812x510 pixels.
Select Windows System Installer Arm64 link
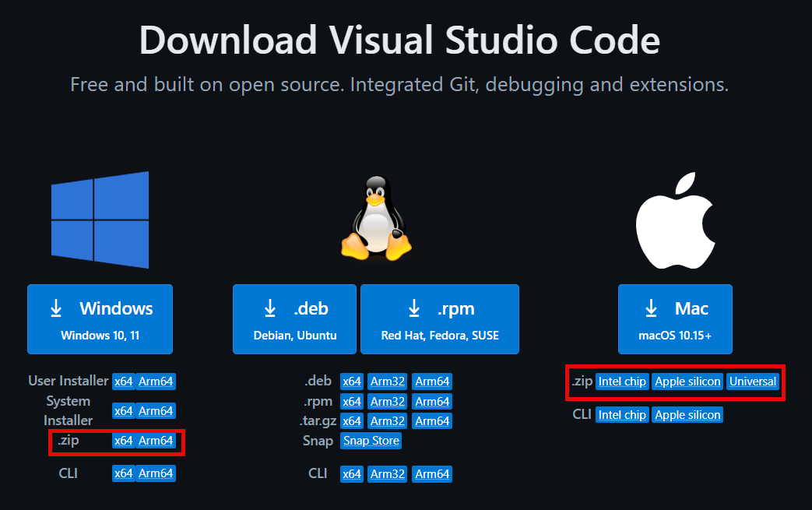156,411
